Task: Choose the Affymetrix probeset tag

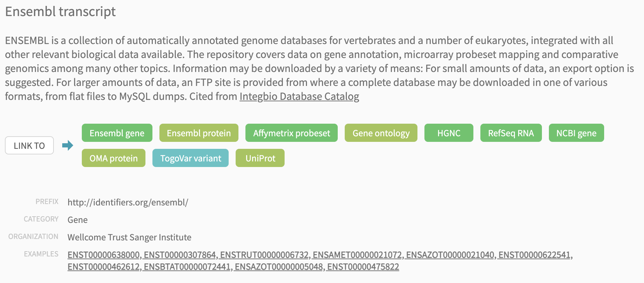Action: click(x=292, y=133)
